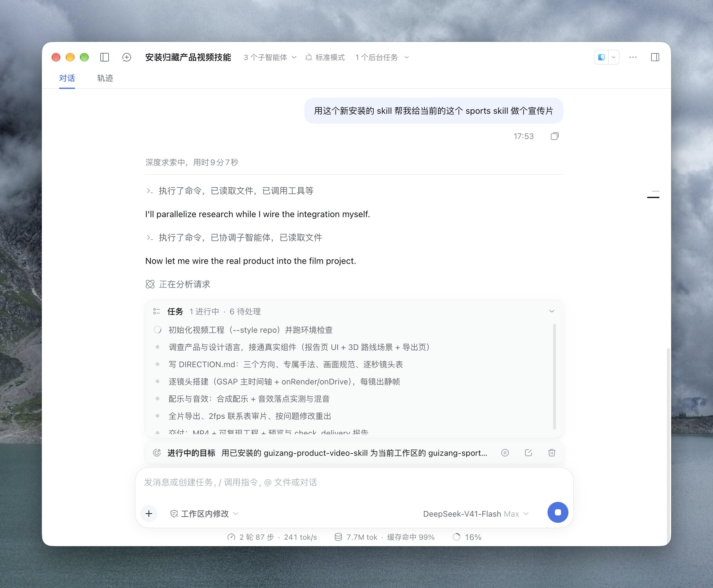713x588 pixels.
Task: Open the Finder app dropdown arrow
Action: click(x=613, y=57)
